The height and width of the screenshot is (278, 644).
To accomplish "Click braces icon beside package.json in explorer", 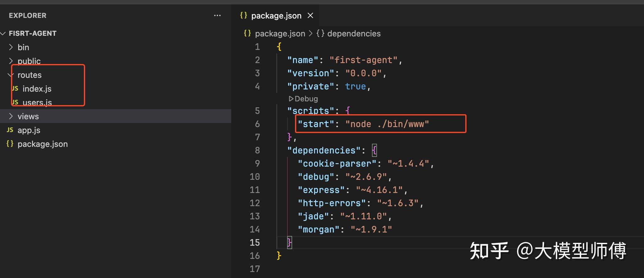I will coord(10,144).
